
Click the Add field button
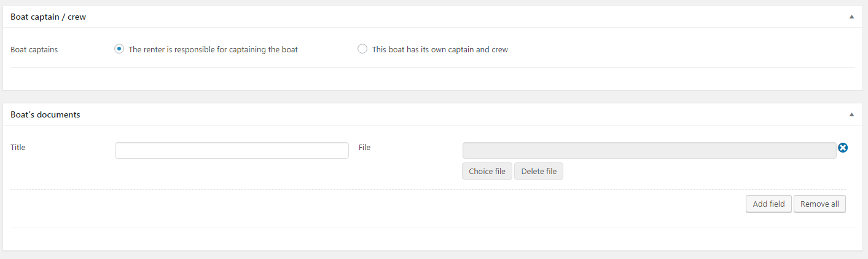[x=768, y=204]
